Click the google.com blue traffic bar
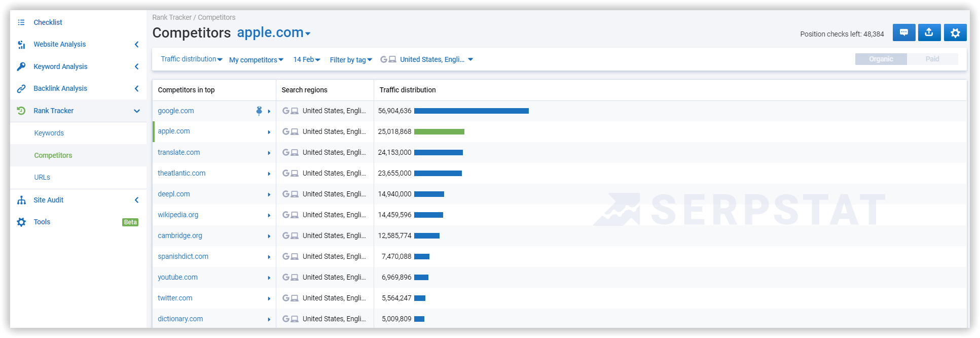This screenshot has width=980, height=338. (471, 111)
